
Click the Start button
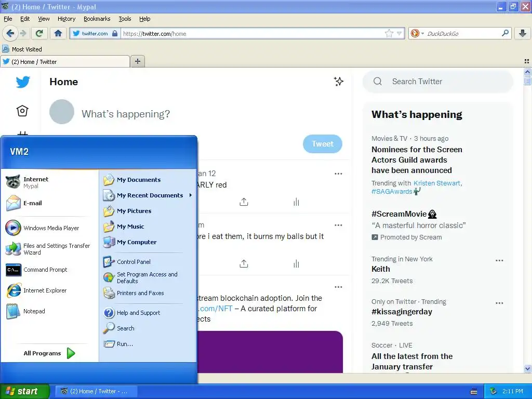pyautogui.click(x=24, y=391)
